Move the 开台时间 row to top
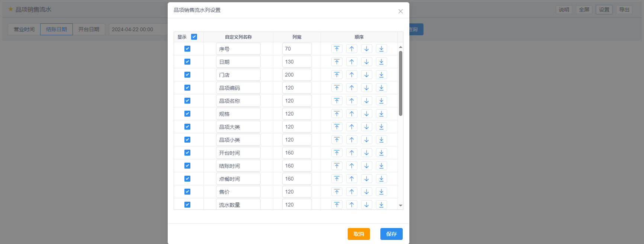The height and width of the screenshot is (244, 644). 337,153
